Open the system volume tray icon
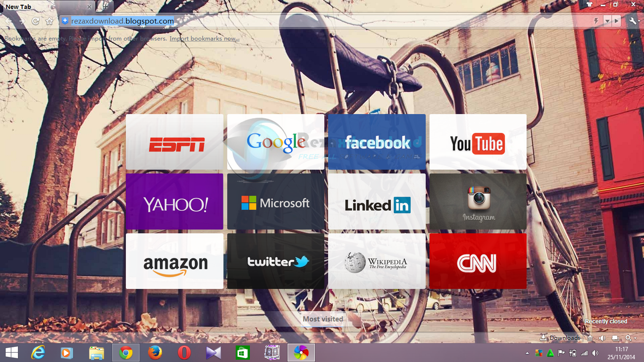644x362 pixels. [595, 353]
